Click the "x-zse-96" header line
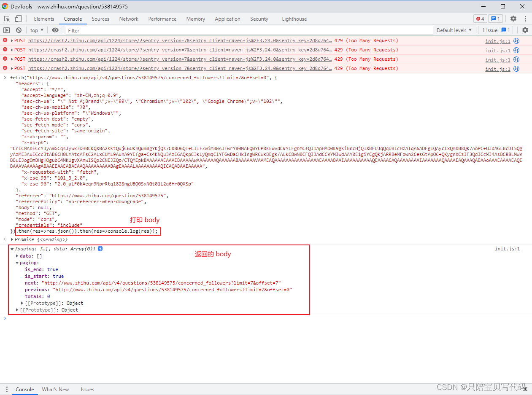The width and height of the screenshot is (532, 395). click(x=108, y=184)
